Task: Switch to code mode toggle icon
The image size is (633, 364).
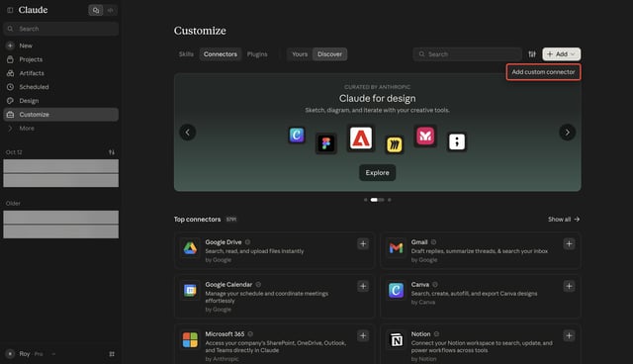Action: [x=110, y=10]
